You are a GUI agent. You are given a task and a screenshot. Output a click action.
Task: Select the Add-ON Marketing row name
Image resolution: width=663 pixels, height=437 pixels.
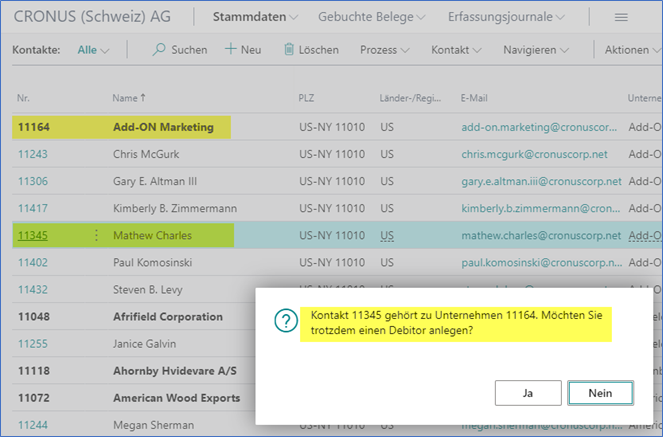click(x=163, y=127)
